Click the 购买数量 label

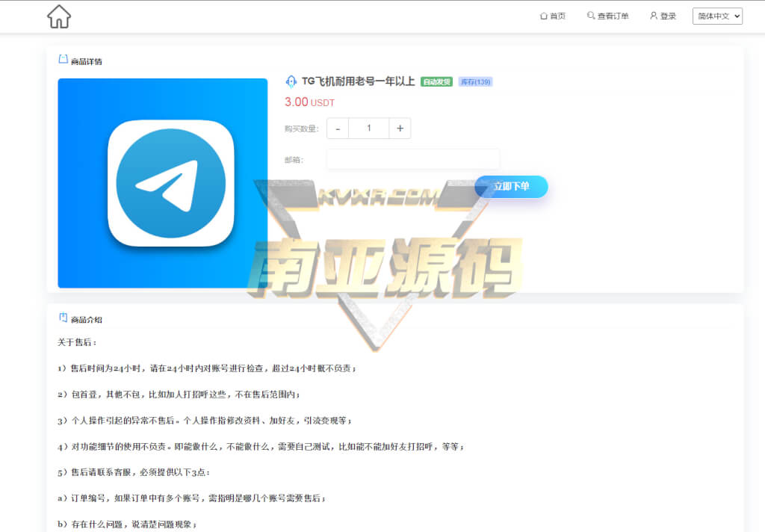(x=302, y=129)
